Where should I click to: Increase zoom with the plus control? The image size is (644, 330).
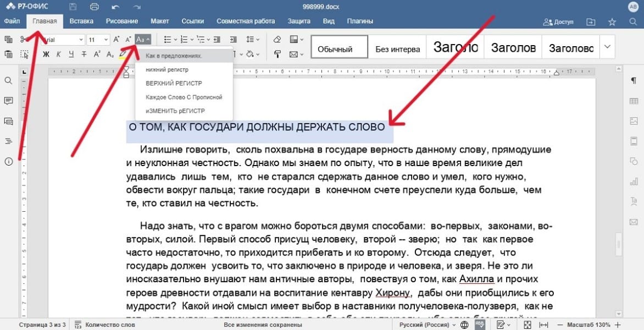click(618, 324)
